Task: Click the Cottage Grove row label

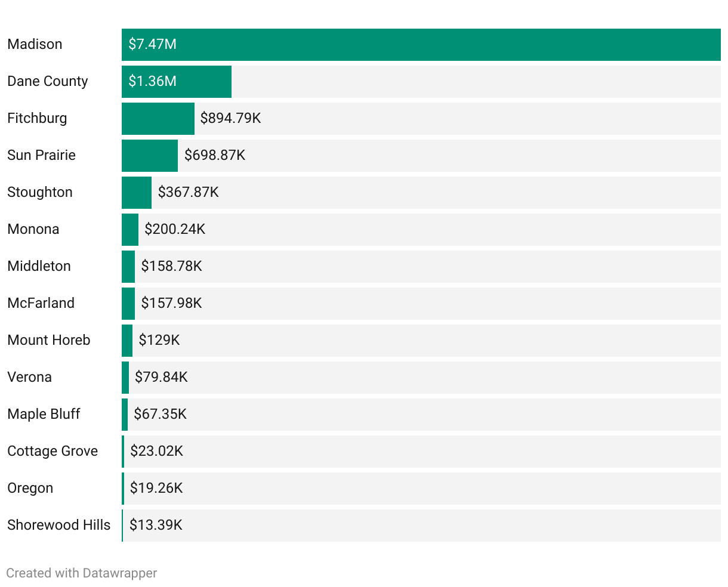Action: [53, 451]
